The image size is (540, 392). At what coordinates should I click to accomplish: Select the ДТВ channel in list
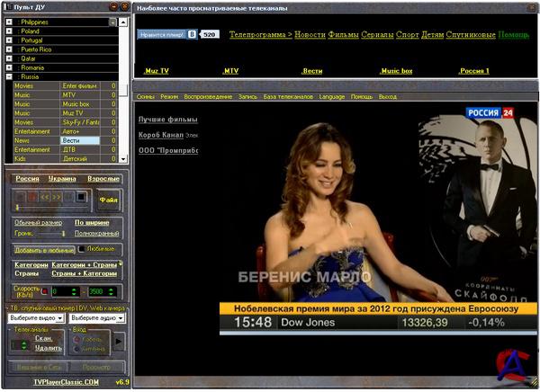[83, 149]
